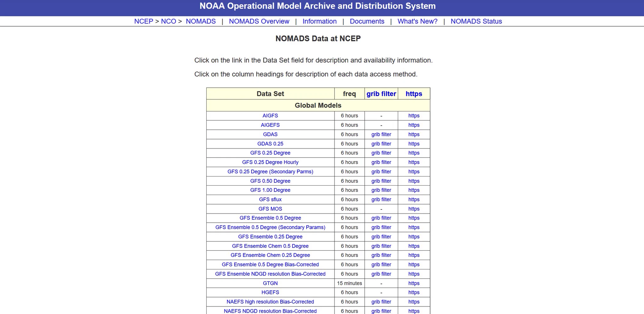Open https access for GFS Ensemble 0.5 Degree
The width and height of the screenshot is (644, 314).
pos(414,218)
